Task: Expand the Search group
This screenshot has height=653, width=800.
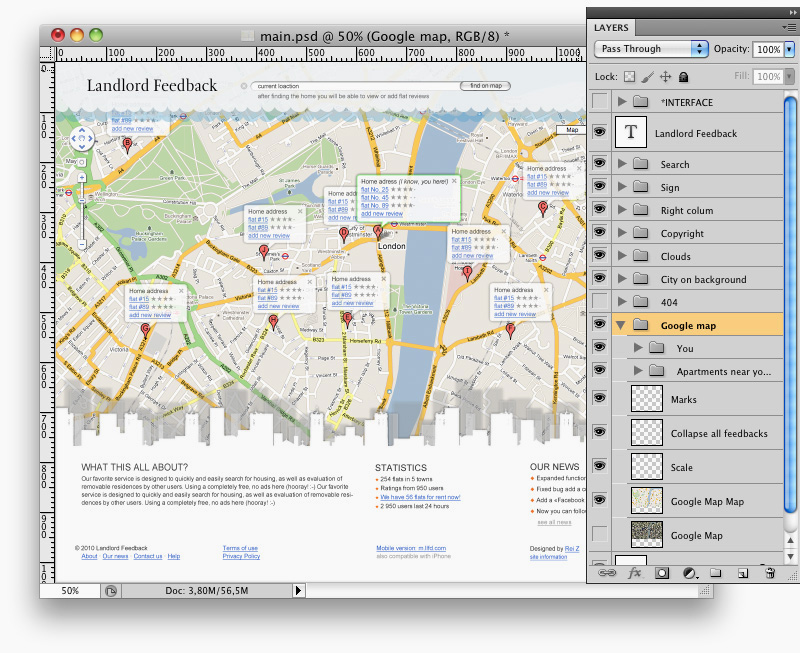Action: 622,164
